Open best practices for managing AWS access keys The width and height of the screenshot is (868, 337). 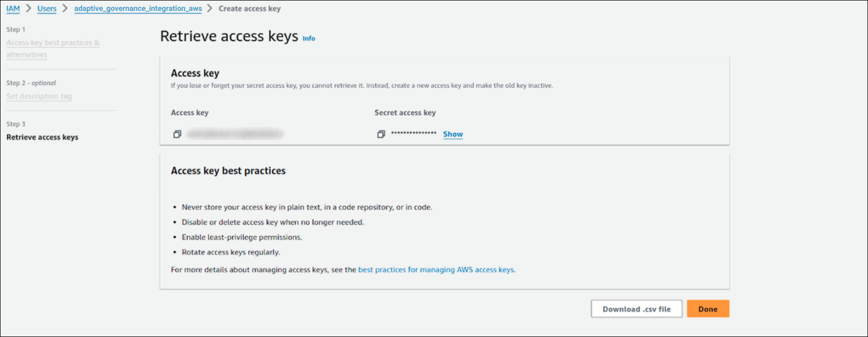(x=436, y=269)
